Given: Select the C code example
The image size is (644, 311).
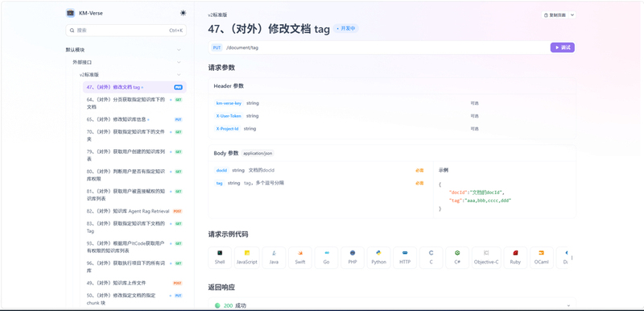Looking at the screenshot, I should pos(431,258).
